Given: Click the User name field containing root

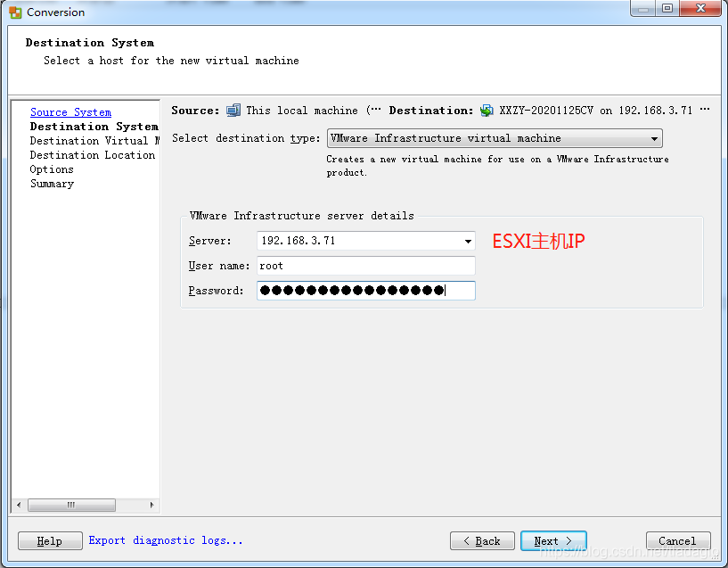Looking at the screenshot, I should point(366,266).
